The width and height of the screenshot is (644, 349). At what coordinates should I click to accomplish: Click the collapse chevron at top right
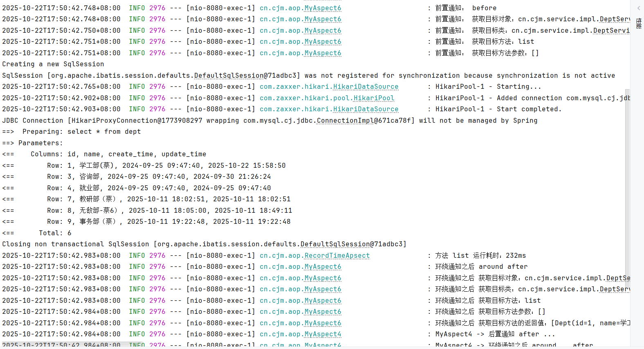tap(638, 8)
